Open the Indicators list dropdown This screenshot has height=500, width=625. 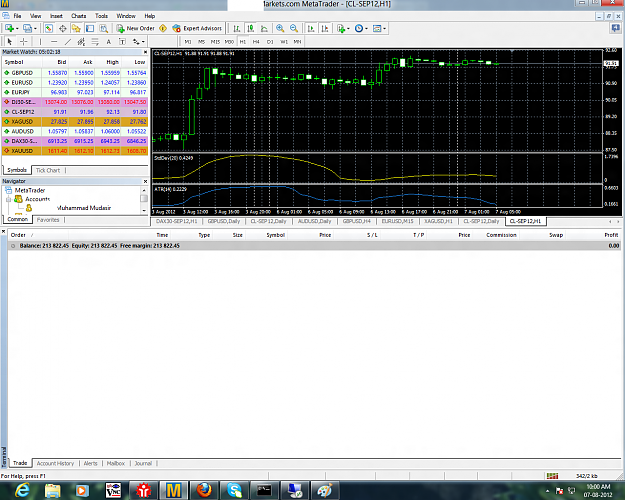point(343,28)
